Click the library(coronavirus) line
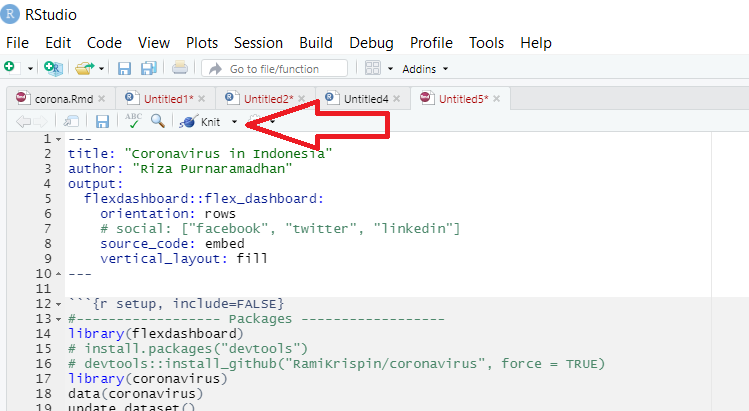The height and width of the screenshot is (411, 749). pyautogui.click(x=148, y=379)
